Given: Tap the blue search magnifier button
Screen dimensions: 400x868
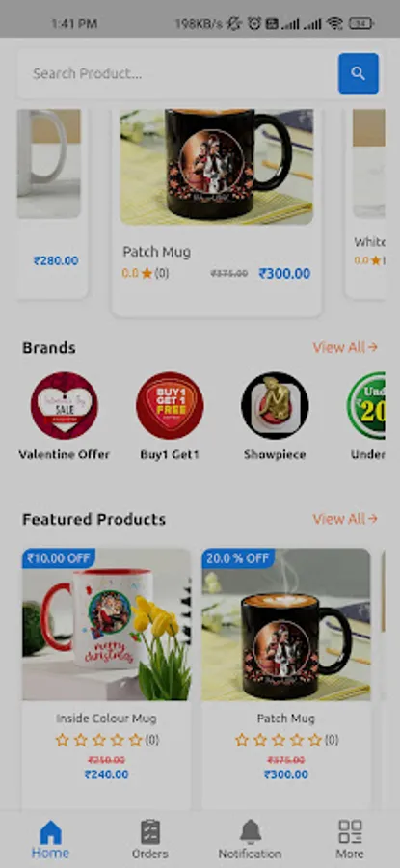Looking at the screenshot, I should click(358, 73).
